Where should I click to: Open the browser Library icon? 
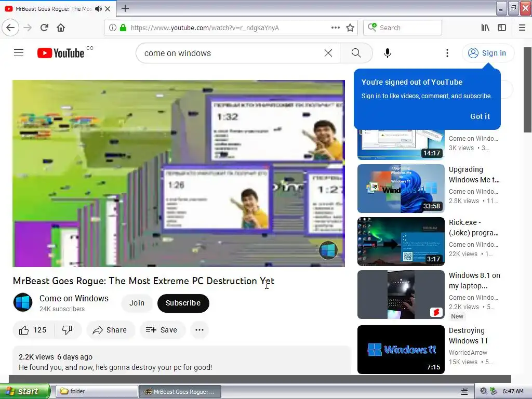coord(485,28)
